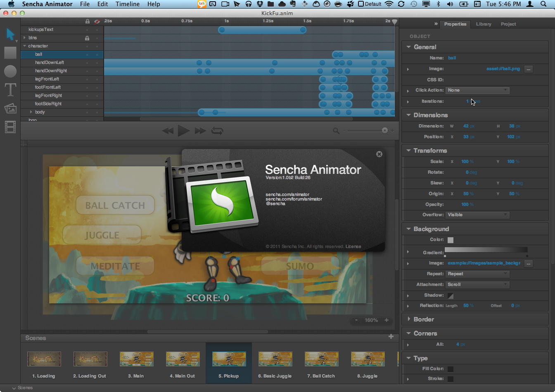Open the Overflow dropdown

(477, 215)
